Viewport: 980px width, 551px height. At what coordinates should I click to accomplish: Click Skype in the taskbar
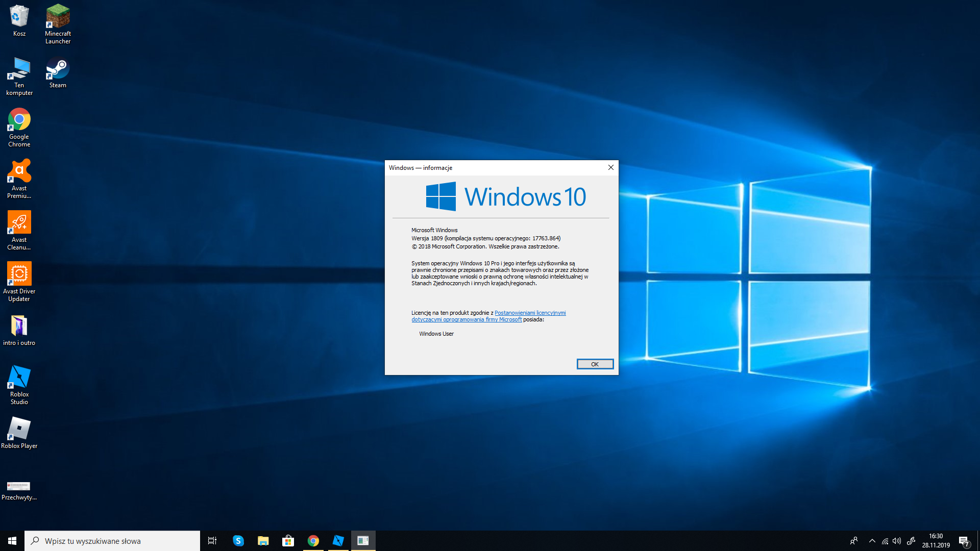238,541
